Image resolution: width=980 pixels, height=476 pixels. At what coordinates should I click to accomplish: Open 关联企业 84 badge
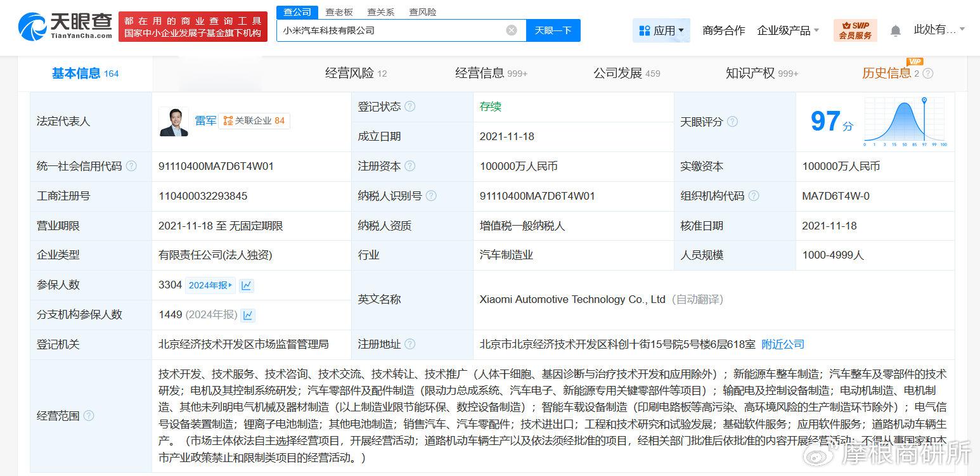pos(254,120)
